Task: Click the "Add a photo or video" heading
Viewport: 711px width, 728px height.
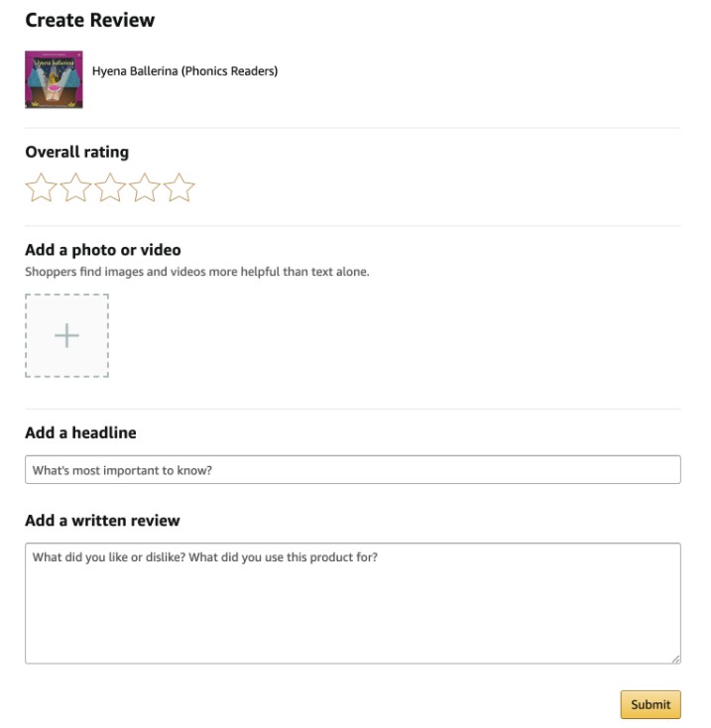Action: [x=103, y=250]
